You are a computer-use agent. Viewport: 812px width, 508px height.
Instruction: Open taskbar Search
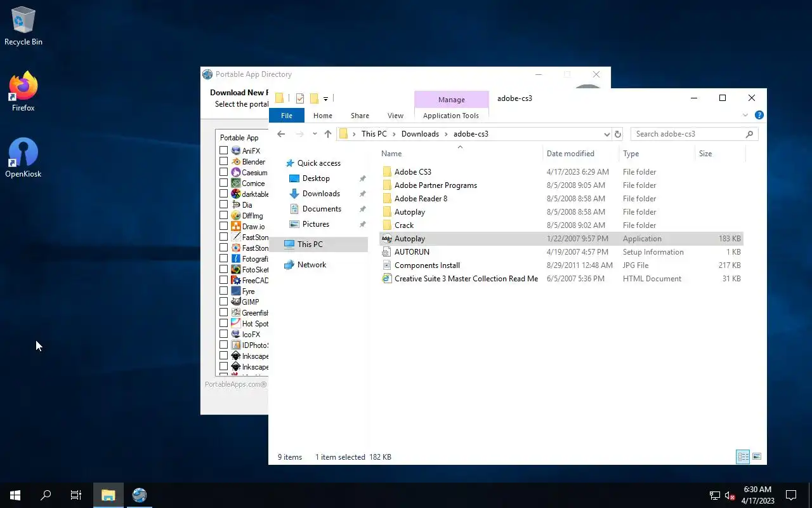click(46, 495)
